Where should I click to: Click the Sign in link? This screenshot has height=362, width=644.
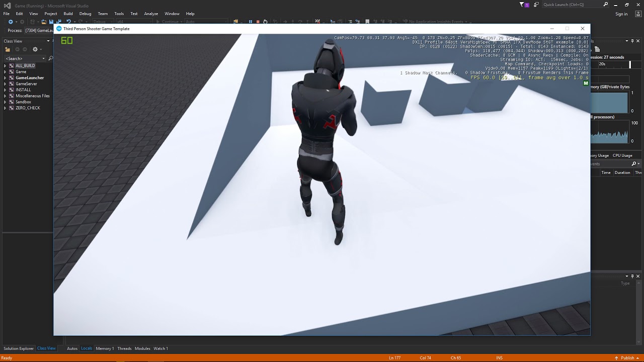(x=621, y=14)
